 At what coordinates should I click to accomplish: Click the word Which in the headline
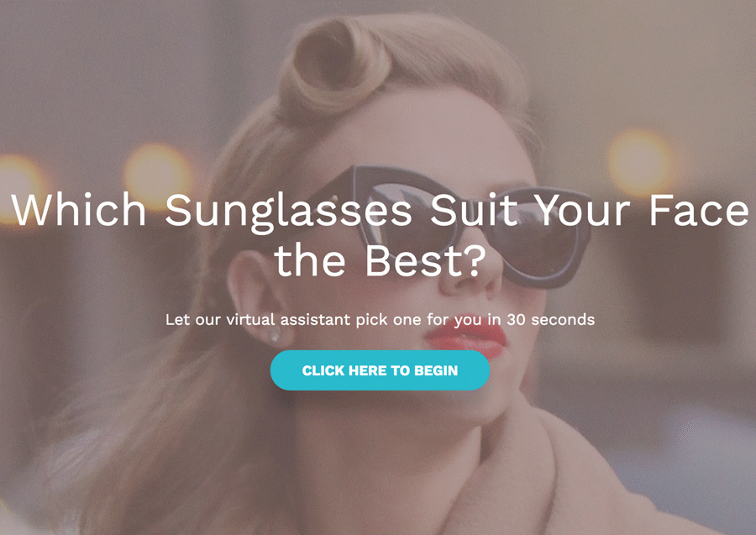pos(79,209)
